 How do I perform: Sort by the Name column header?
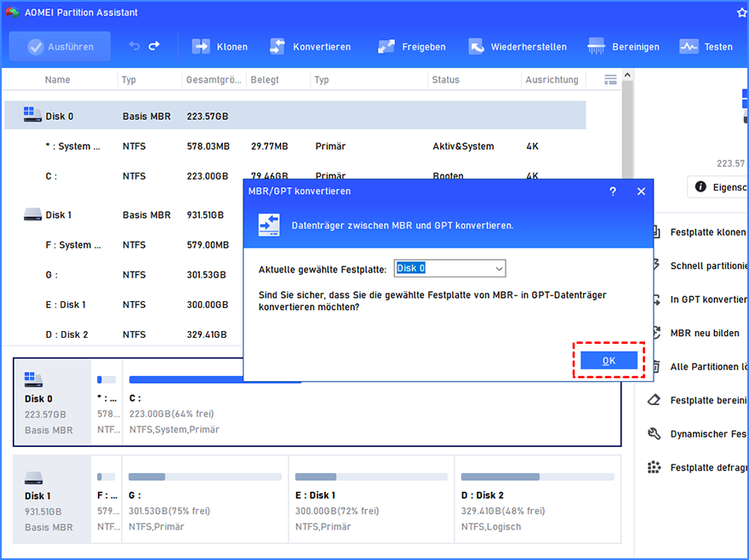(x=57, y=80)
